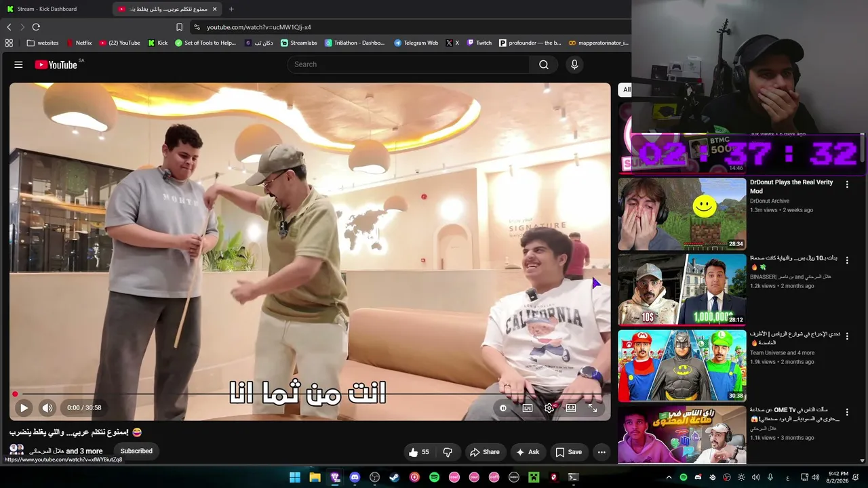868x488 pixels.
Task: Open the Windows Start menu
Action: 295,477
